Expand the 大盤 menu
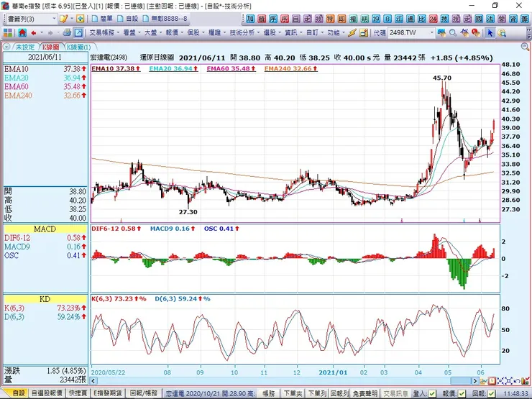This screenshot has height=399, width=532. pos(153,33)
